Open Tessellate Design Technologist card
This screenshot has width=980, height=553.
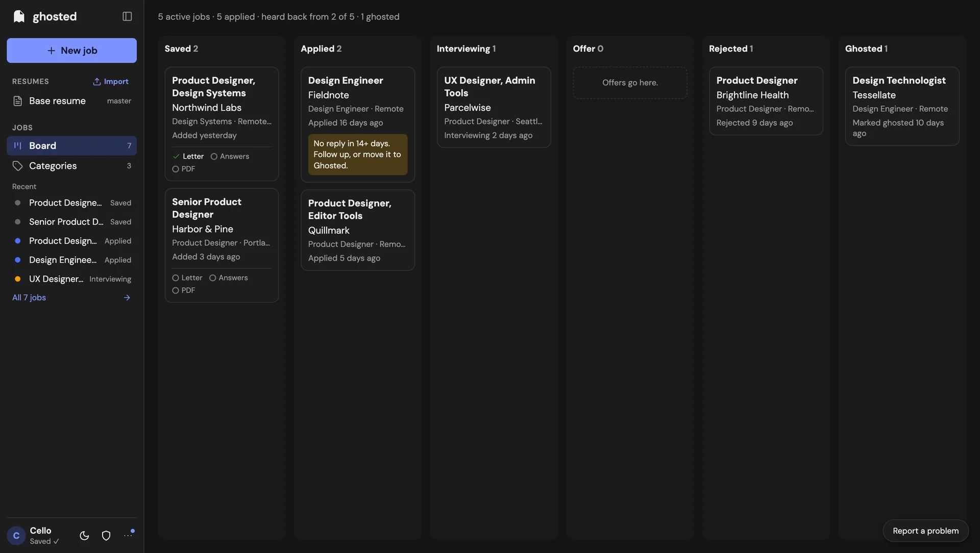pyautogui.click(x=902, y=106)
